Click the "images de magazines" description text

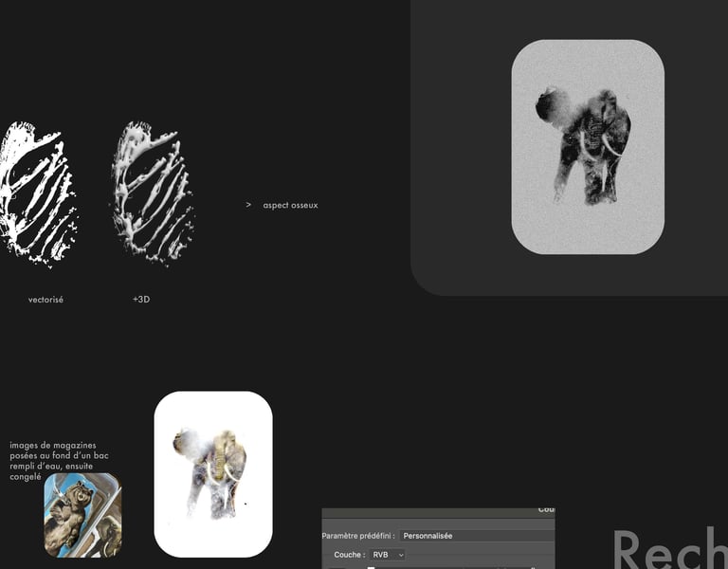click(59, 461)
